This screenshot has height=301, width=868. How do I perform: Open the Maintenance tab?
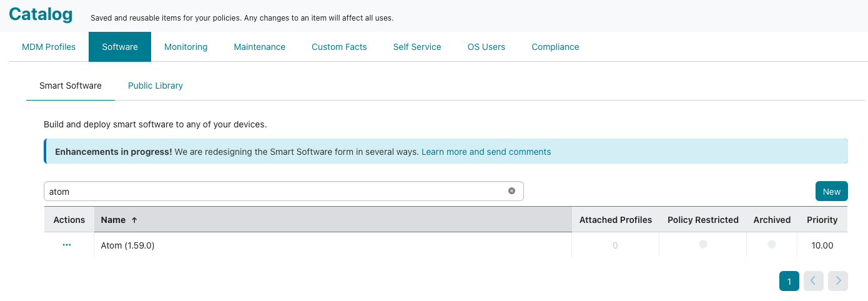(260, 47)
